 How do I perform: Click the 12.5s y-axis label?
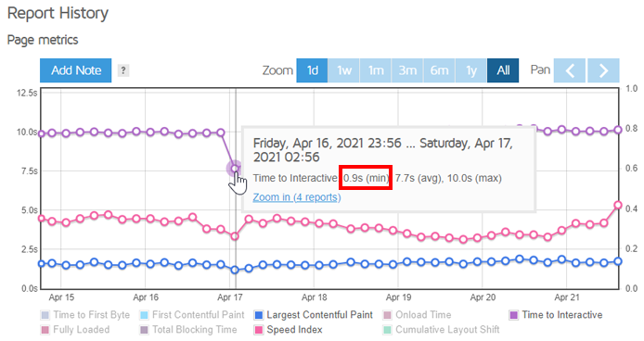27,94
